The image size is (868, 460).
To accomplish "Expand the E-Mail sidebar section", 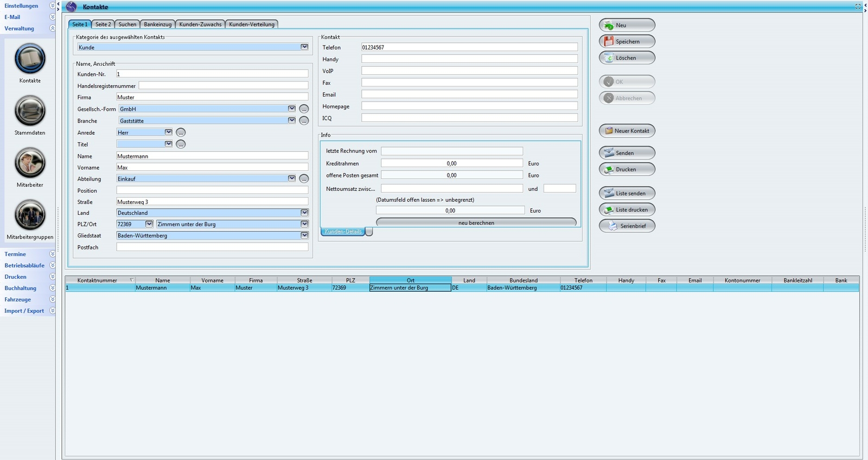I will point(52,17).
